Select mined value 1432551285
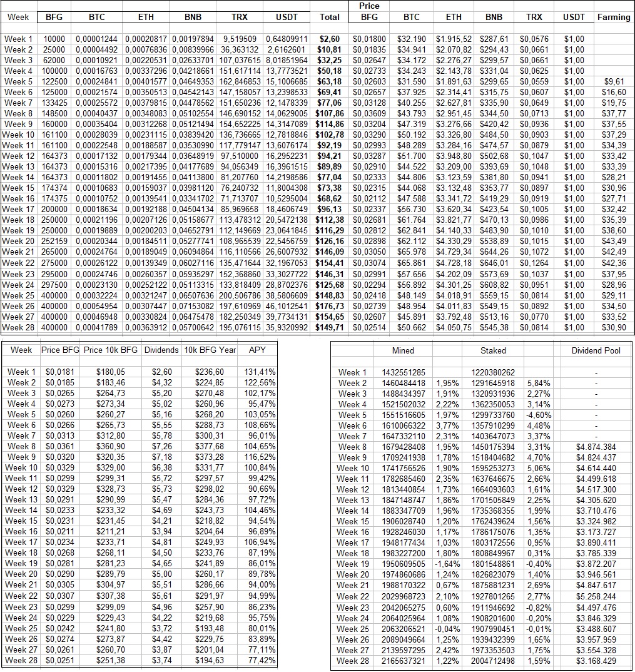635x672 pixels. [404, 372]
